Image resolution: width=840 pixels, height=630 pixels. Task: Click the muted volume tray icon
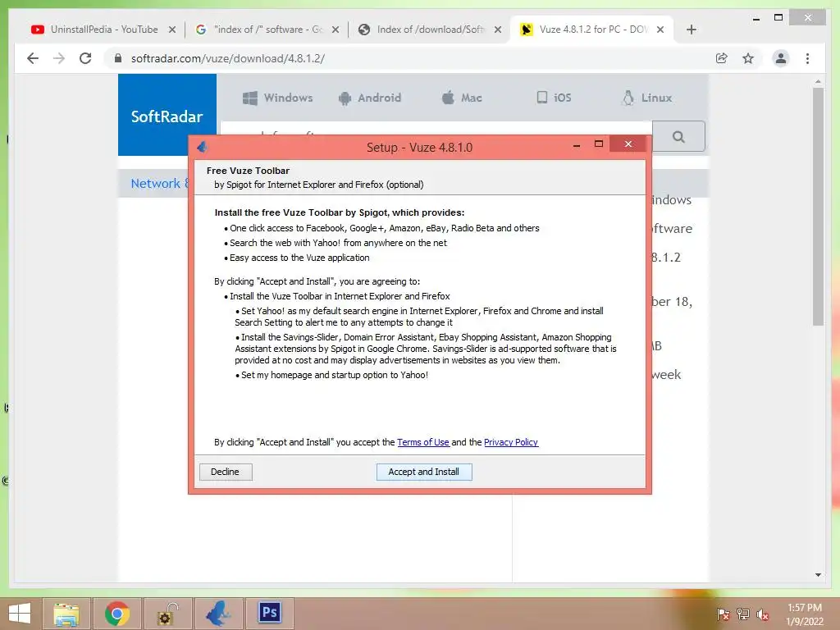(762, 614)
